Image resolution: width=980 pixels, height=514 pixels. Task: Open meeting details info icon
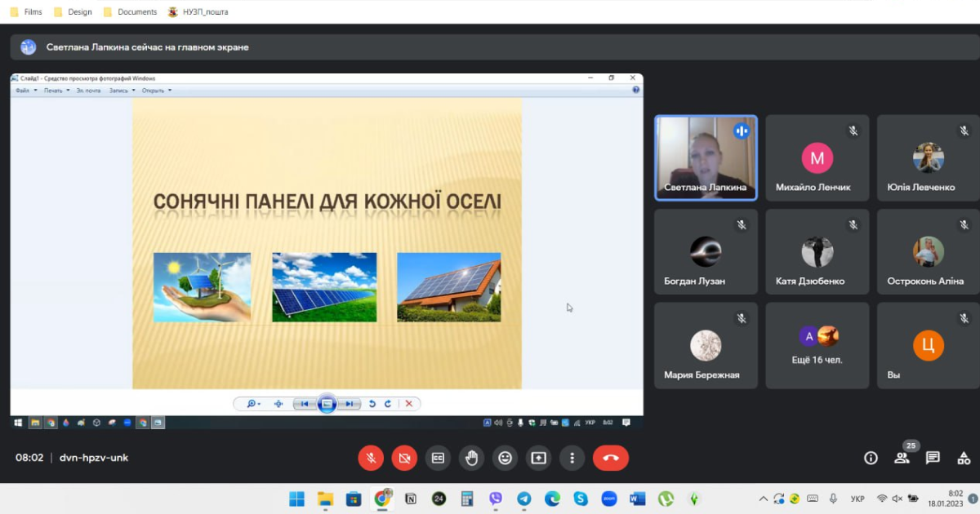coord(871,458)
